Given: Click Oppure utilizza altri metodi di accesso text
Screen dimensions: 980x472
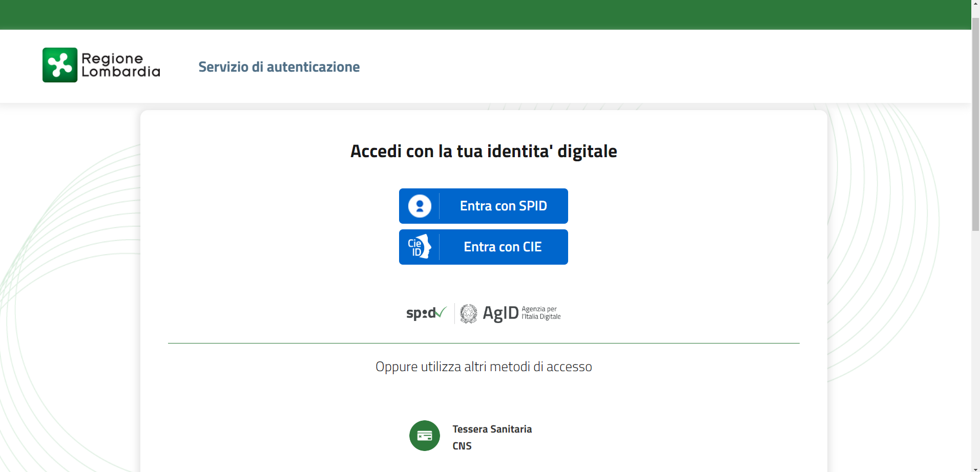Looking at the screenshot, I should [x=484, y=367].
